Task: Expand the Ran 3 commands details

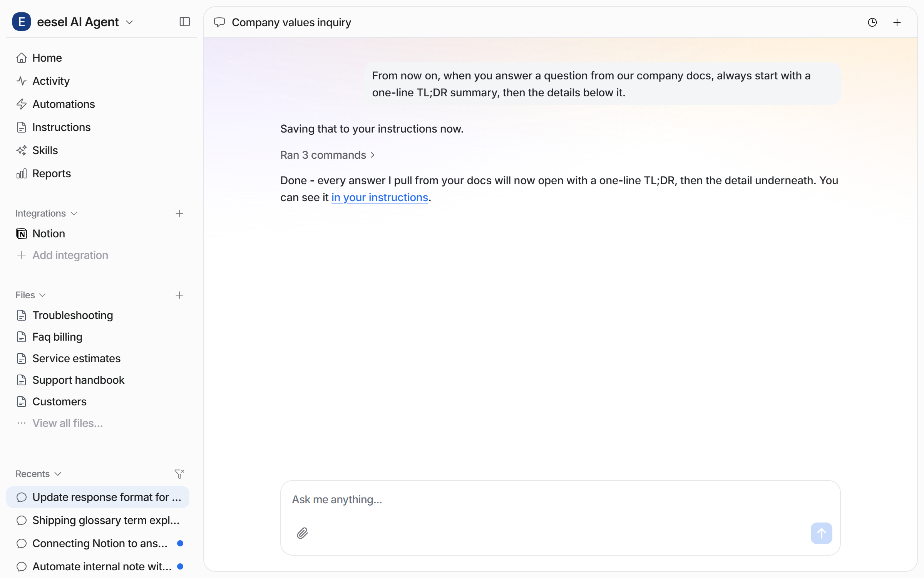Action: click(x=328, y=155)
